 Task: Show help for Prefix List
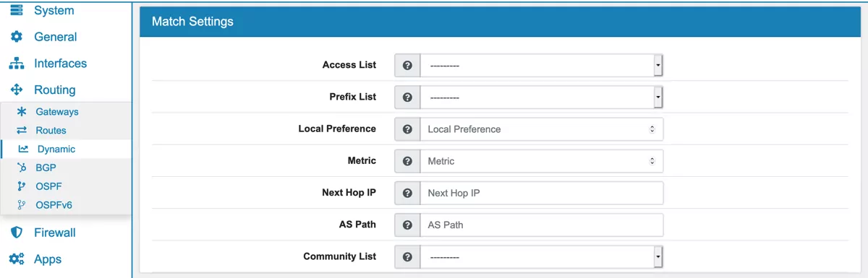[407, 97]
